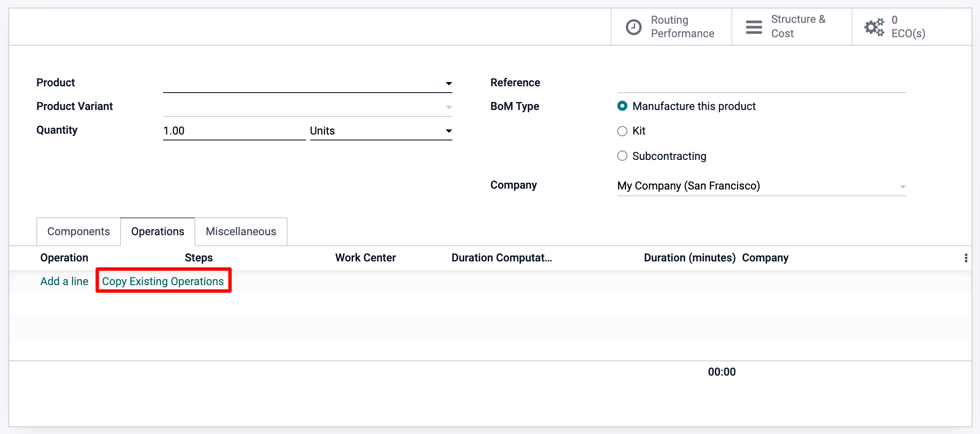Screen dimensions: 980x434
Task: Expand the Company dropdown
Action: tap(903, 187)
